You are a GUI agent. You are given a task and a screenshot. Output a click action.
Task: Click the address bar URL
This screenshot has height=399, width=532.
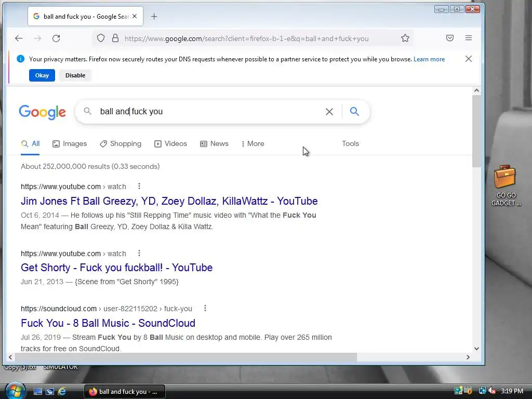point(246,38)
